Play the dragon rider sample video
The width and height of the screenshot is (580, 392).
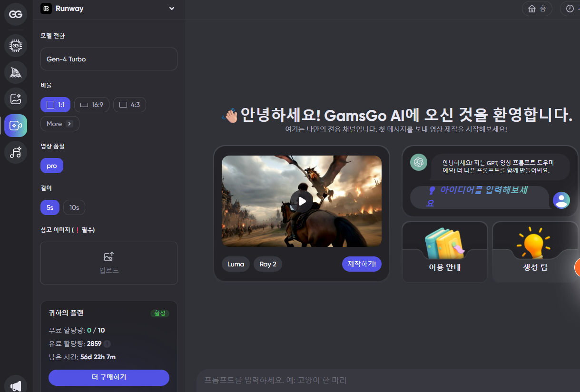(302, 201)
